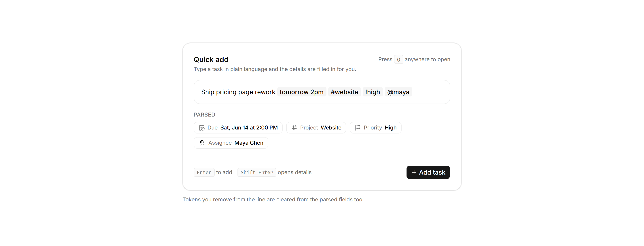Click the hash icon in the Project chip
Image resolution: width=644 pixels, height=246 pixels.
[x=294, y=128]
